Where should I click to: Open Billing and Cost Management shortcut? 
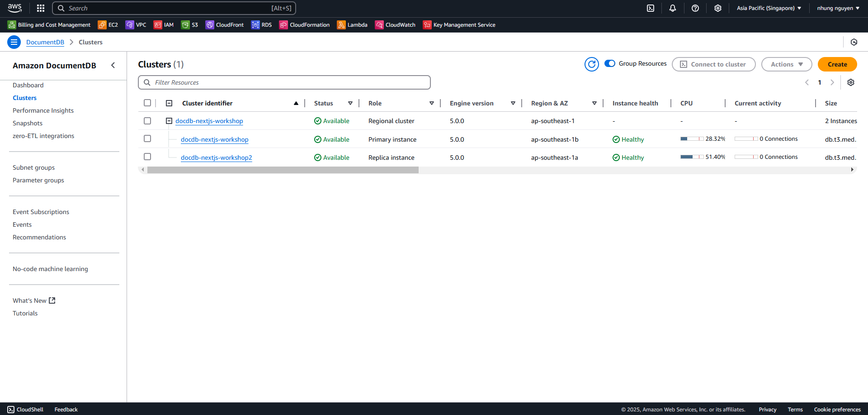click(49, 25)
